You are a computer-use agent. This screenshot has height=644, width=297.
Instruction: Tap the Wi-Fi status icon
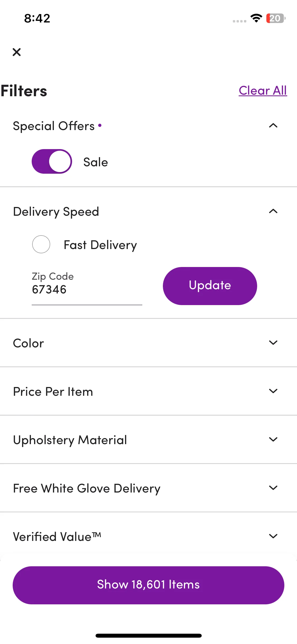(x=256, y=18)
